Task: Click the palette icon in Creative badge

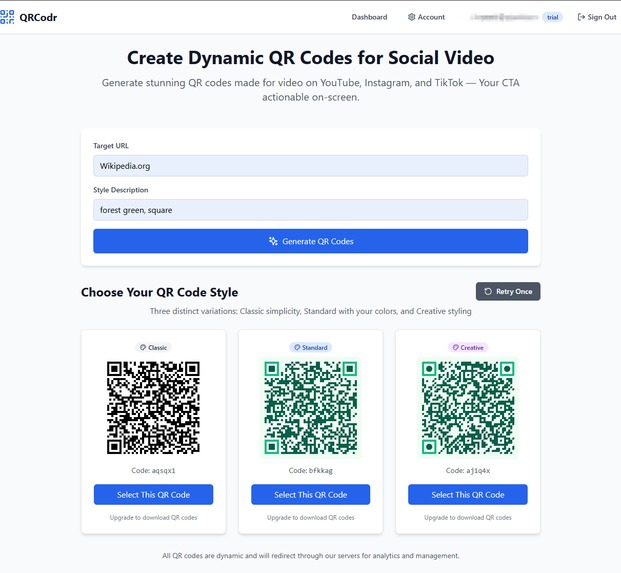Action: [455, 348]
